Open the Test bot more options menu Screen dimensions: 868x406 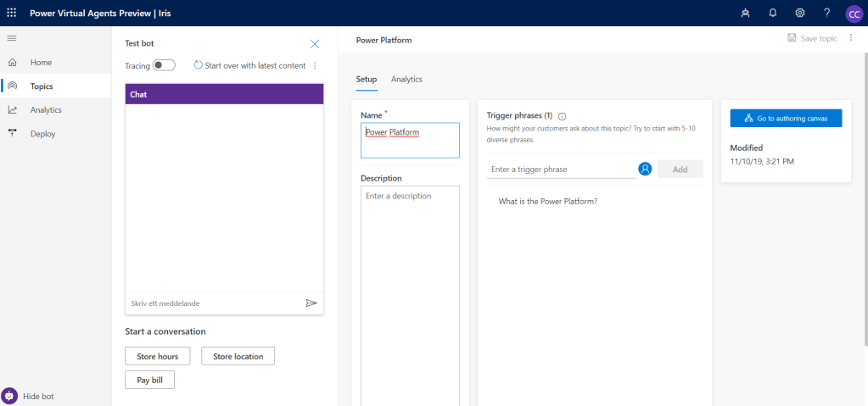(x=315, y=65)
